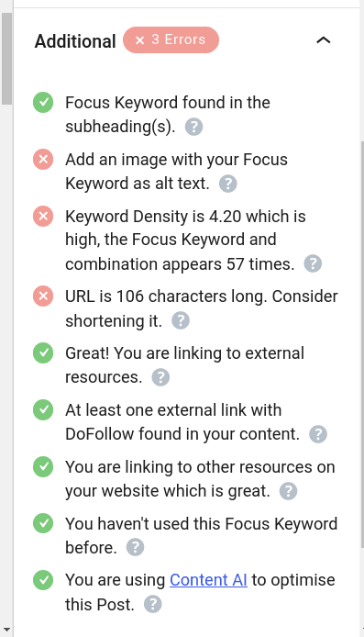Screen dimensions: 364x637
Task: Click green check for subheading keyword
Action: pos(43,103)
